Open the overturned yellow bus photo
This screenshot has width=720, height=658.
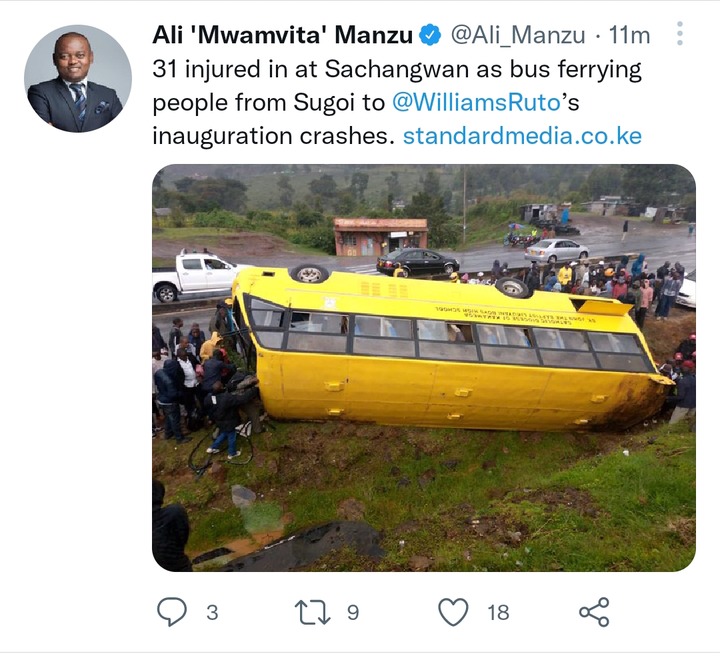[x=424, y=368]
